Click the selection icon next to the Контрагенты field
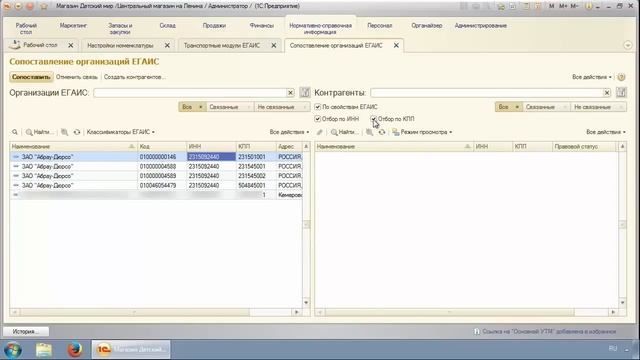The width and height of the screenshot is (640, 360). point(621,93)
